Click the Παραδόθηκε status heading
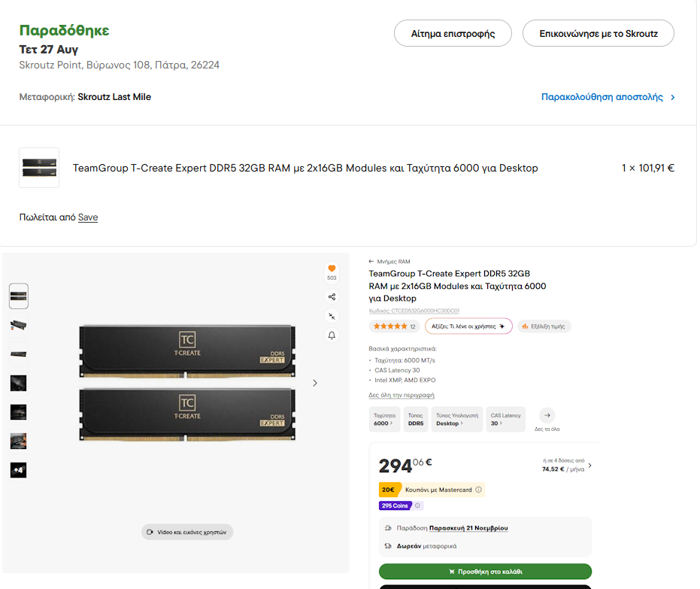The image size is (700, 589). coord(65,30)
